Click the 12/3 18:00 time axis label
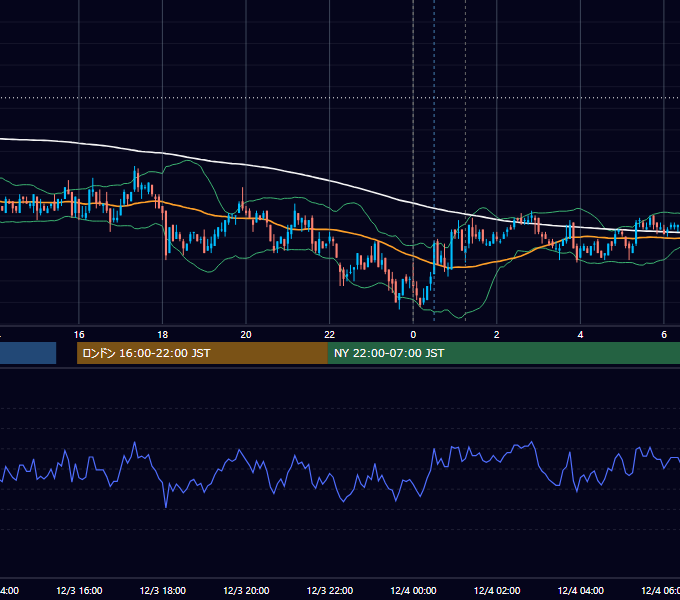680x600 pixels. (x=163, y=590)
